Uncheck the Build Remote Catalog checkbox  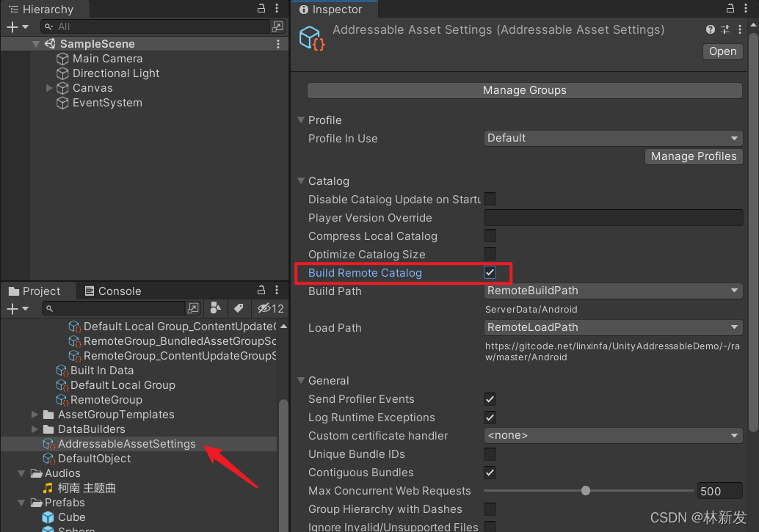click(490, 272)
